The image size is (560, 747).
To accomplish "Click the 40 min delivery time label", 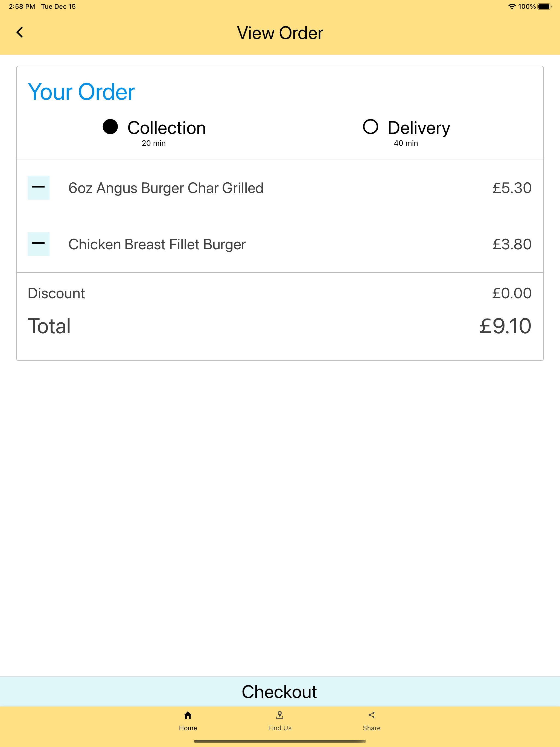I will coord(406,143).
